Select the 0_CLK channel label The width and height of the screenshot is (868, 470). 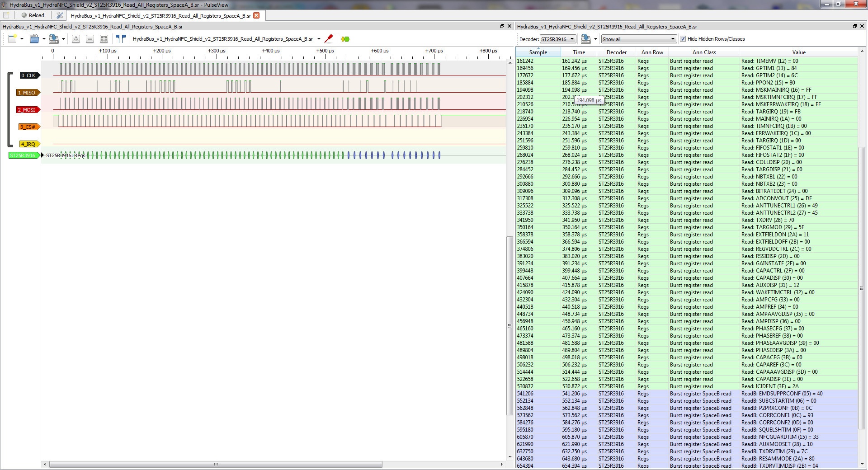(29, 75)
